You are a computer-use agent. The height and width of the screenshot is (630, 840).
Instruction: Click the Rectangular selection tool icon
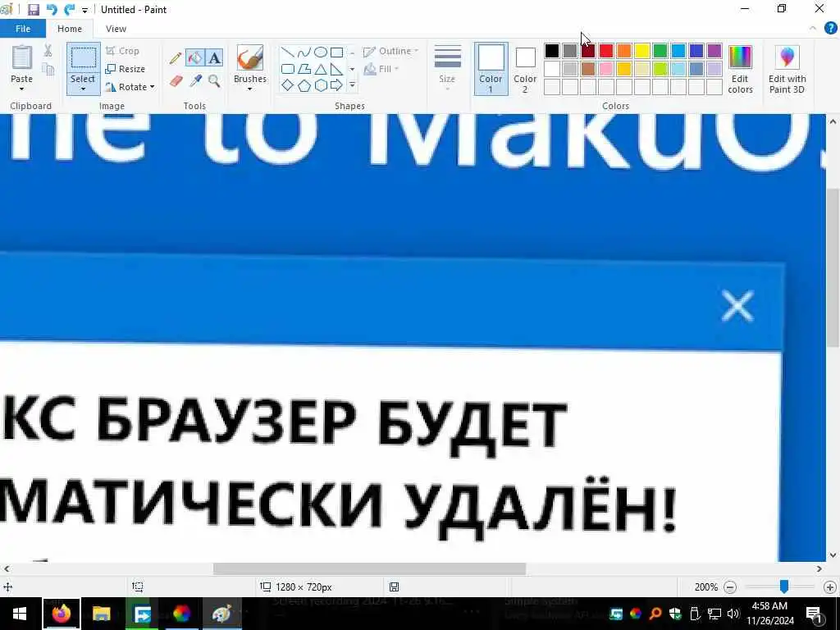click(83, 58)
